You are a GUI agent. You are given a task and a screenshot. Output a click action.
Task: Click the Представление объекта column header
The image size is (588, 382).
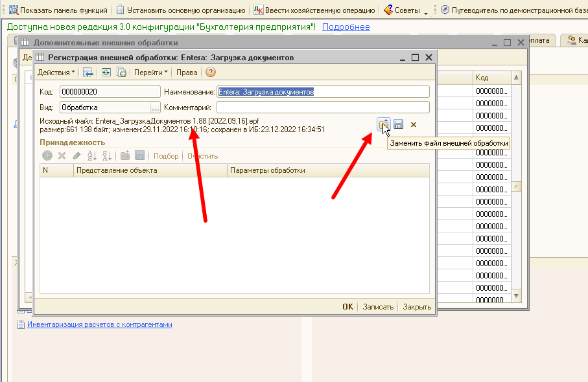point(150,170)
